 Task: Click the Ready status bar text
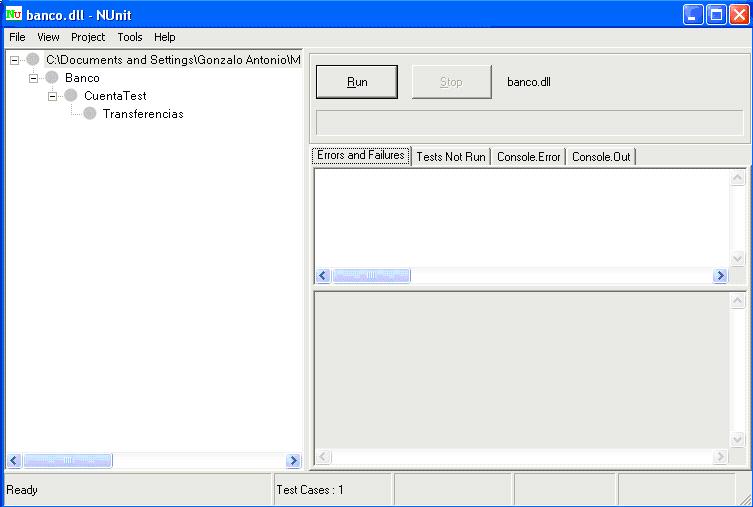click(x=22, y=490)
